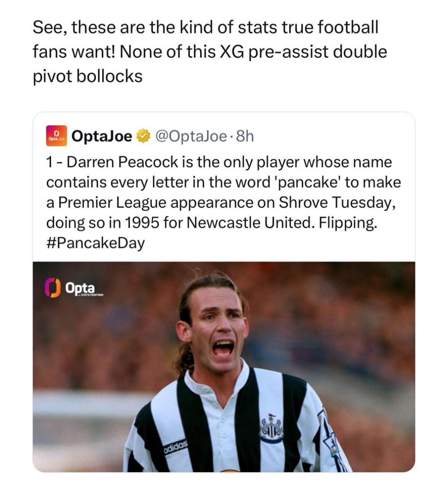Open the #PancakeDay hashtag
Image resolution: width=448 pixels, height=488 pixels.
point(95,242)
